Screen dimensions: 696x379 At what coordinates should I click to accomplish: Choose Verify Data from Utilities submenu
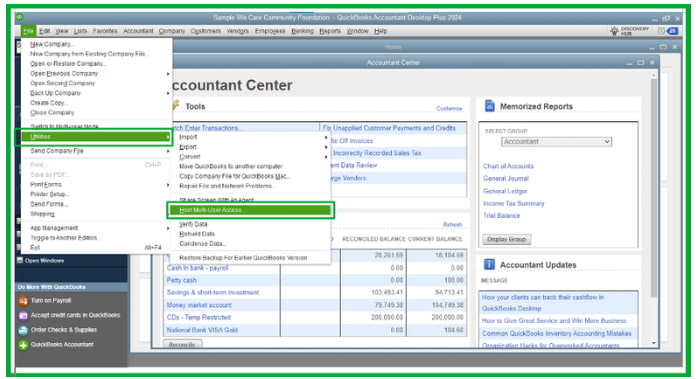[193, 224]
